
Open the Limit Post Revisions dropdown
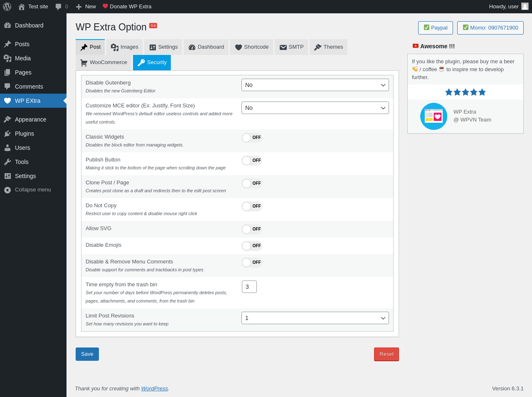(x=315, y=318)
